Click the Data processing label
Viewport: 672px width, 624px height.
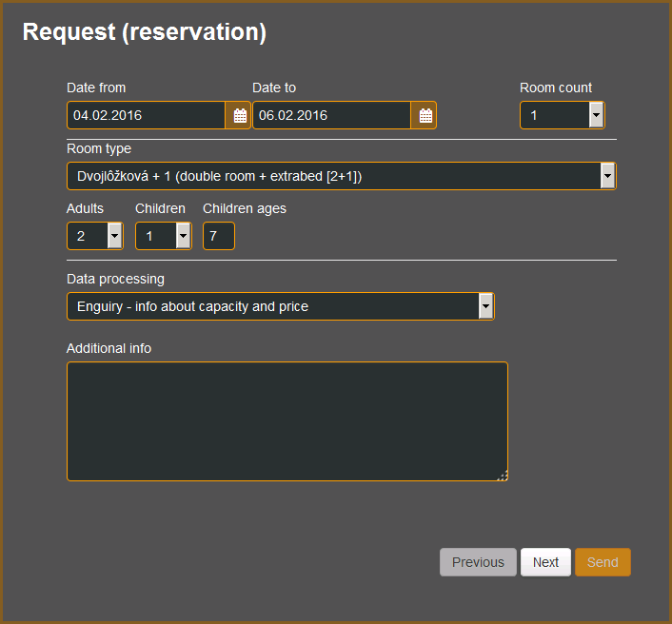pyautogui.click(x=115, y=279)
